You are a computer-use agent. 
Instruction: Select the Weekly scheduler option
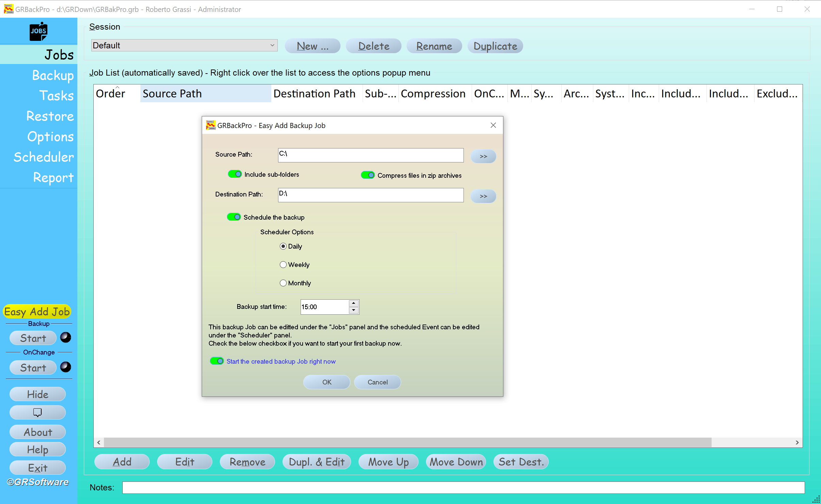click(283, 265)
